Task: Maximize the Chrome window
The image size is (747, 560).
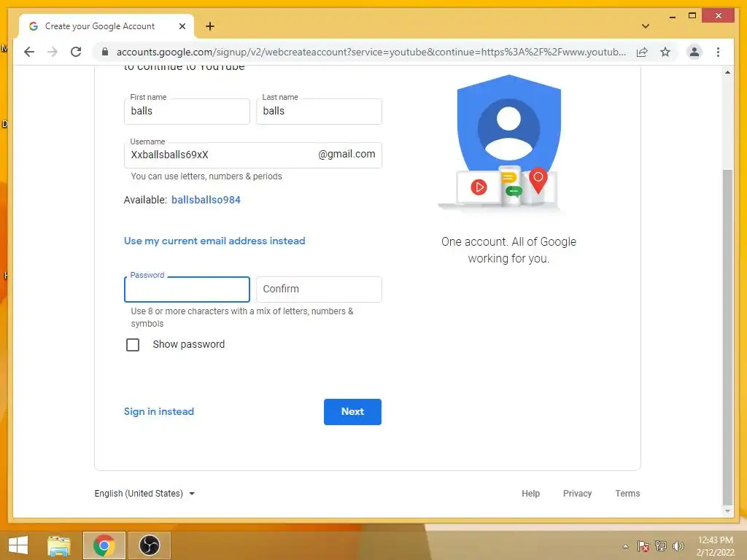Action: coord(692,16)
